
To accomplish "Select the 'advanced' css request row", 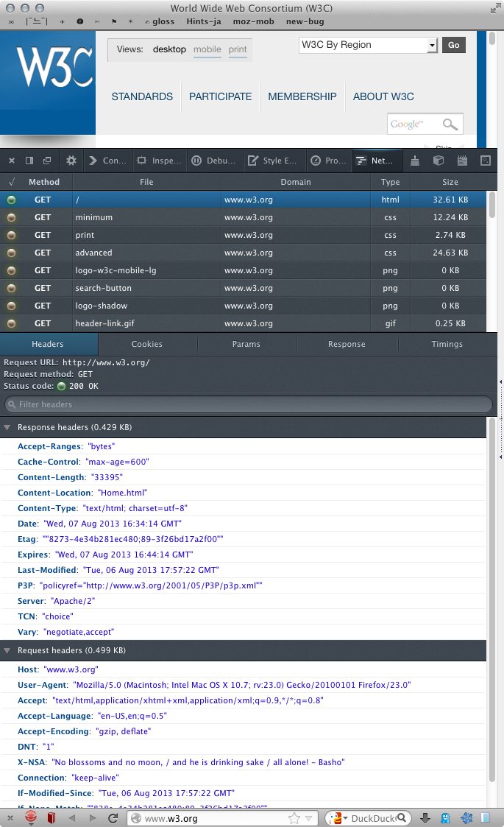I will click(244, 253).
